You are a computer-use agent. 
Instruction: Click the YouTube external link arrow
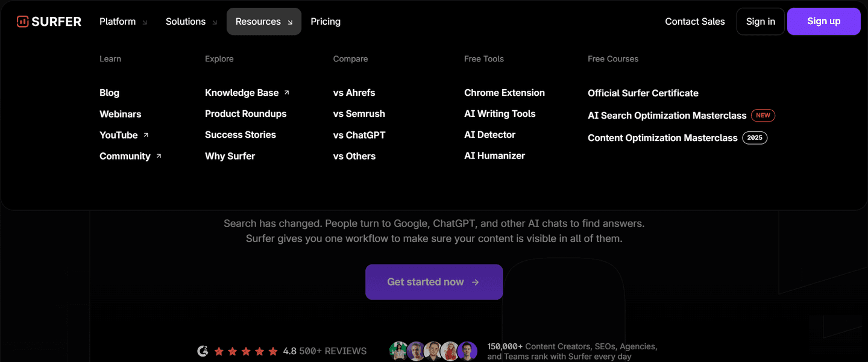[x=146, y=135]
